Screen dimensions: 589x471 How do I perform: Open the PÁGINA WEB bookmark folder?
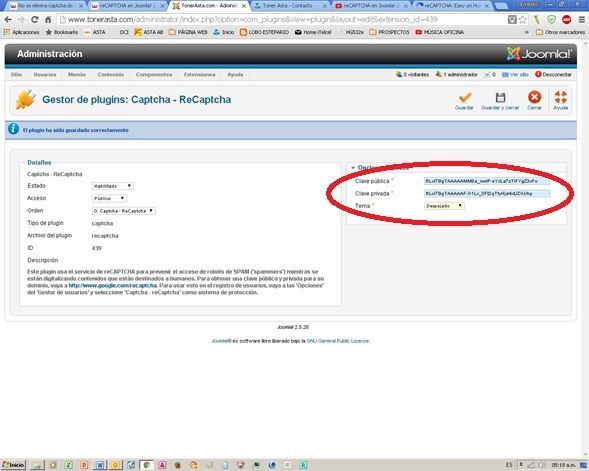pyautogui.click(x=188, y=32)
